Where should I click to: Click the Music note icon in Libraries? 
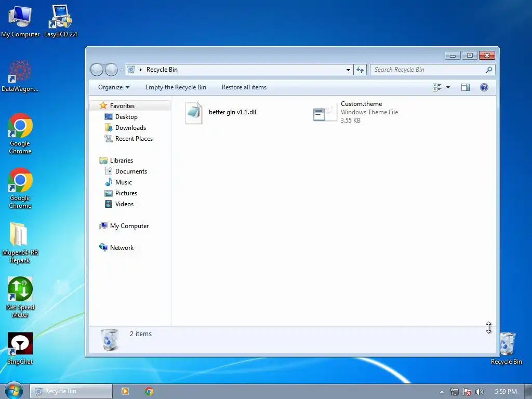109,182
